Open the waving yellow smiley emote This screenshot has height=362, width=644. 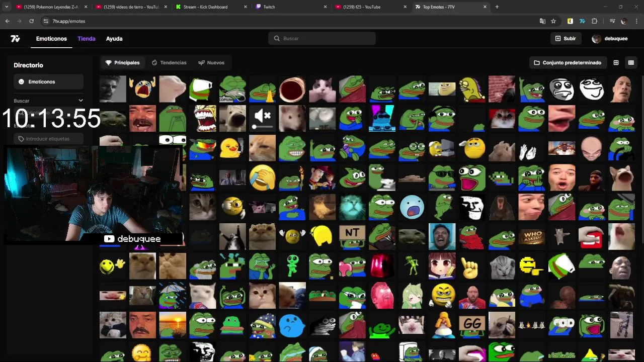click(x=113, y=266)
